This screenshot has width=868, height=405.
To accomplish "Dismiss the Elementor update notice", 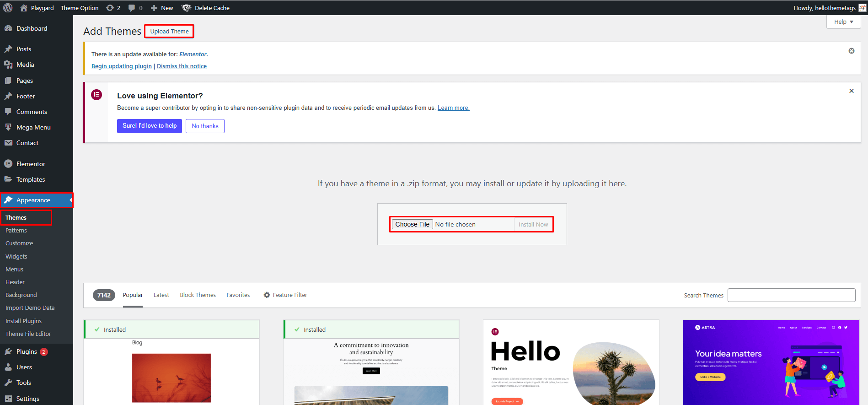I will (852, 51).
